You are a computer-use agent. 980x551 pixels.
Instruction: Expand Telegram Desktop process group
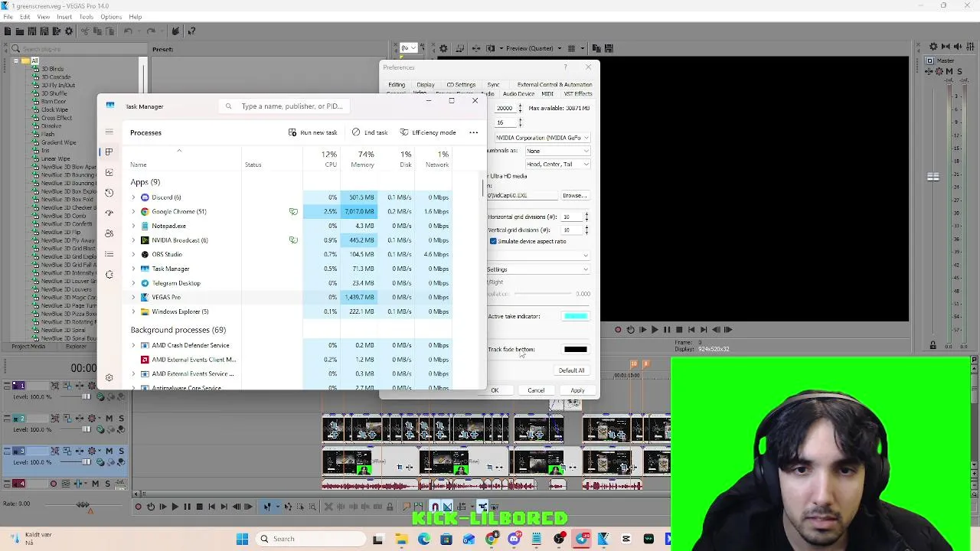tap(133, 283)
